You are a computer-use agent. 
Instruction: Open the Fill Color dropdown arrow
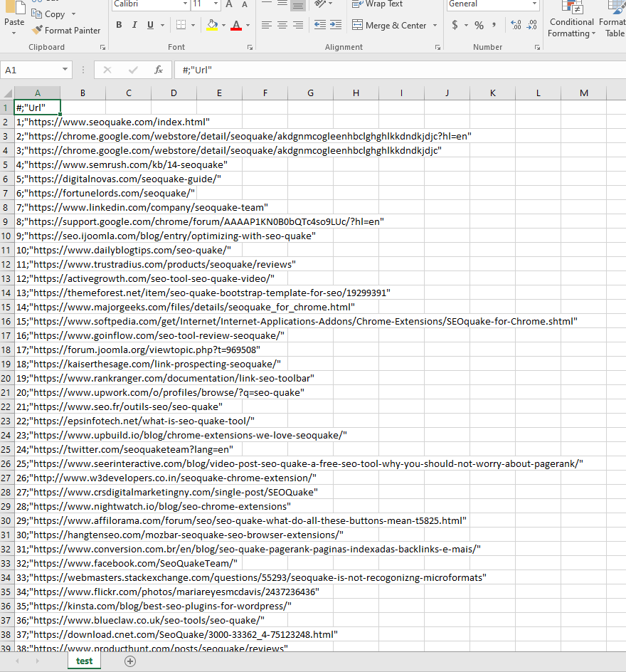223,26
